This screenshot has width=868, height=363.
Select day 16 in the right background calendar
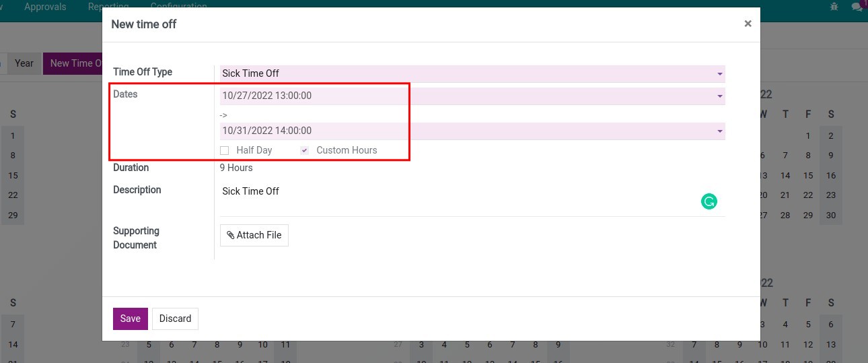831,176
